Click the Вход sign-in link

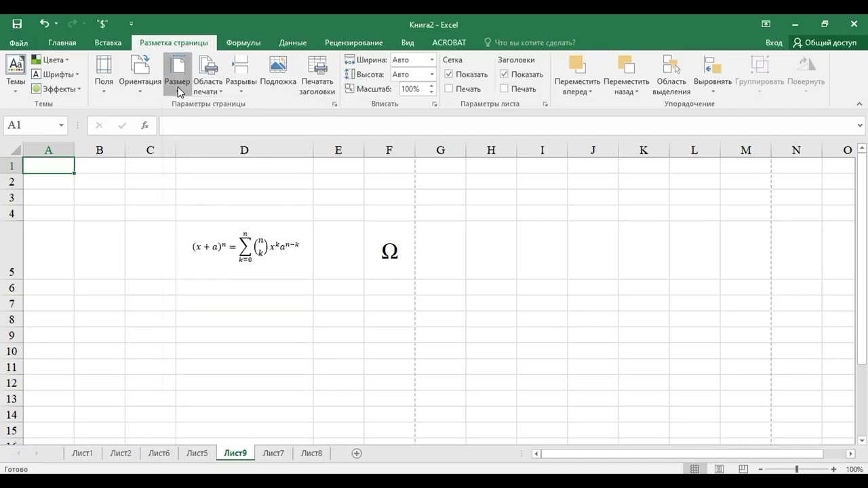tap(774, 43)
